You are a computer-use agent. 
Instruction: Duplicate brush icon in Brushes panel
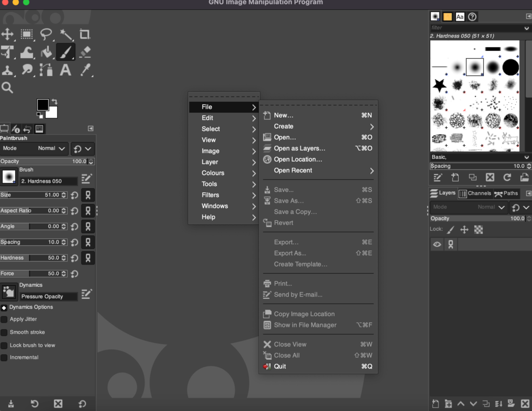pyautogui.click(x=472, y=177)
